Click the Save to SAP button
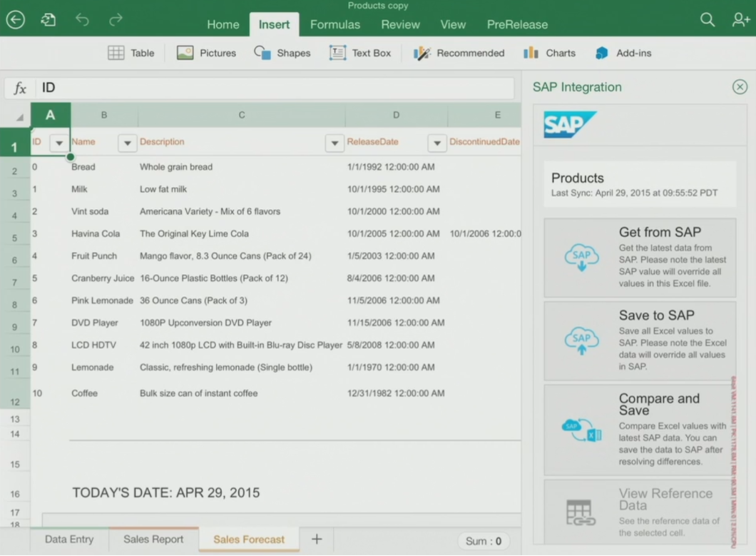Image resolution: width=756 pixels, height=556 pixels. tap(640, 340)
